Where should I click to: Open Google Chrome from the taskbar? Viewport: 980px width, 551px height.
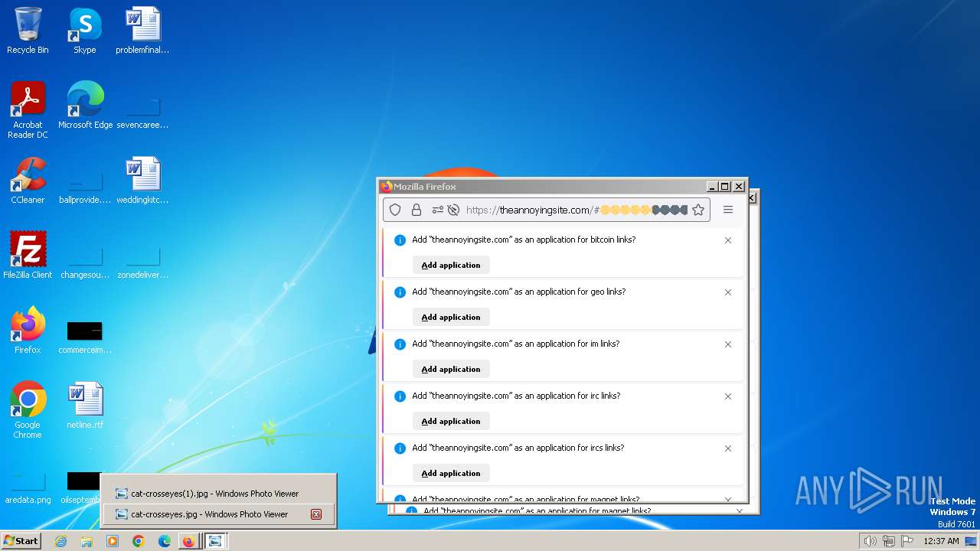[x=139, y=541]
